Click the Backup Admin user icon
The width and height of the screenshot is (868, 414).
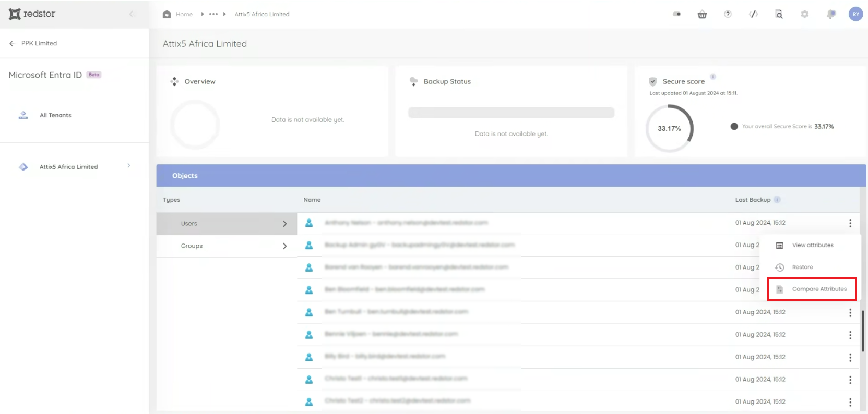[309, 245]
